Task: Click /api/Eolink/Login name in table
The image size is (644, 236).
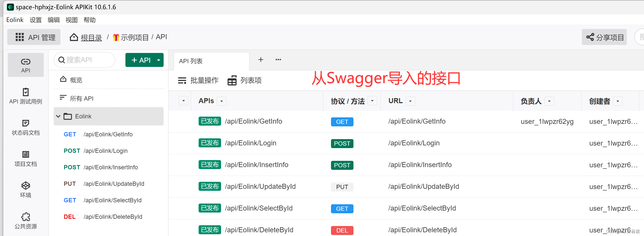Action: pyautogui.click(x=251, y=143)
